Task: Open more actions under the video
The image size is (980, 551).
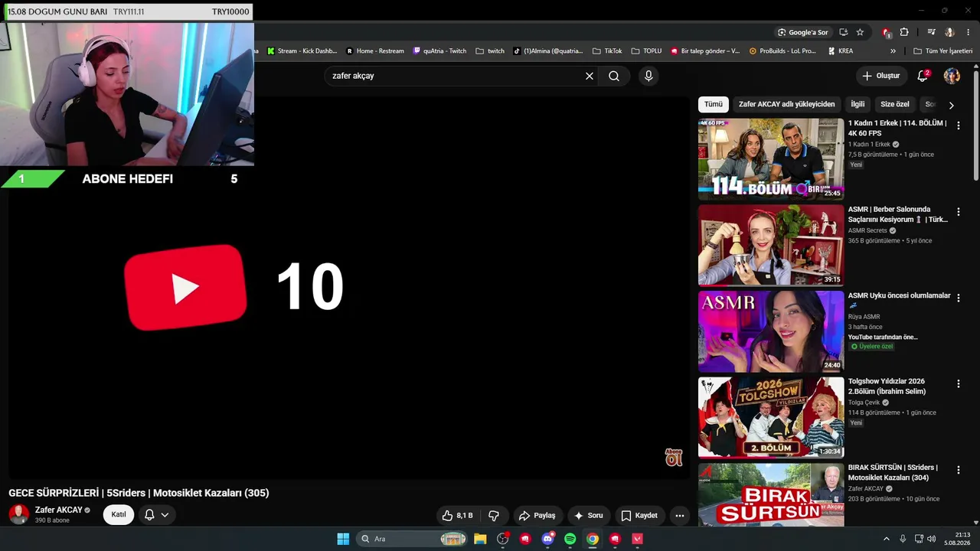Action: 679,516
